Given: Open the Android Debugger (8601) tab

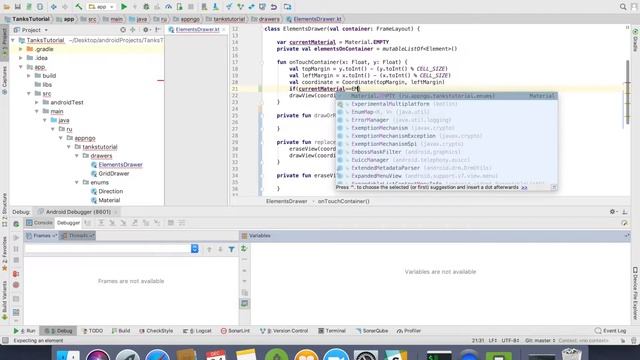Looking at the screenshot, I should point(78,212).
